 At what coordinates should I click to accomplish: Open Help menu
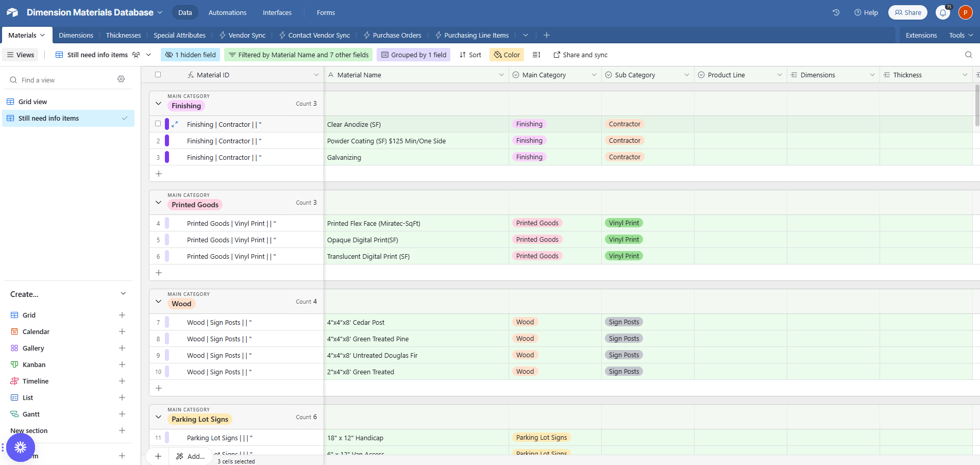click(x=866, y=12)
